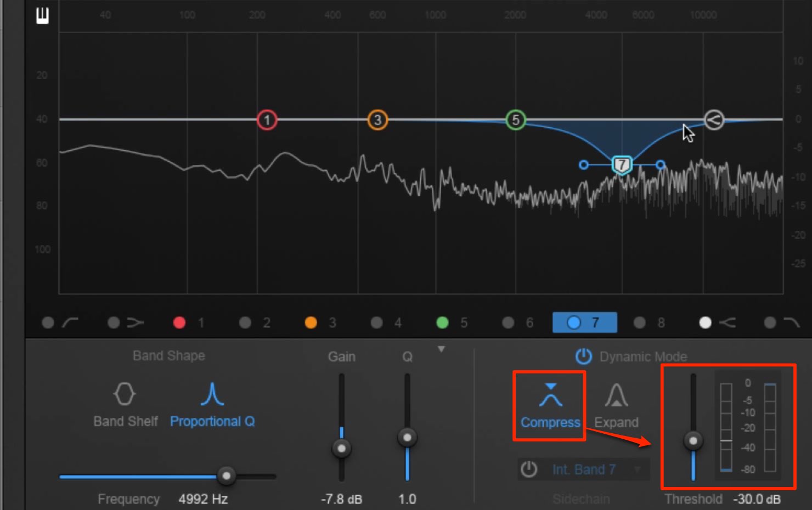
Task: Select orange EQ node 3 on the curve
Action: (x=377, y=120)
